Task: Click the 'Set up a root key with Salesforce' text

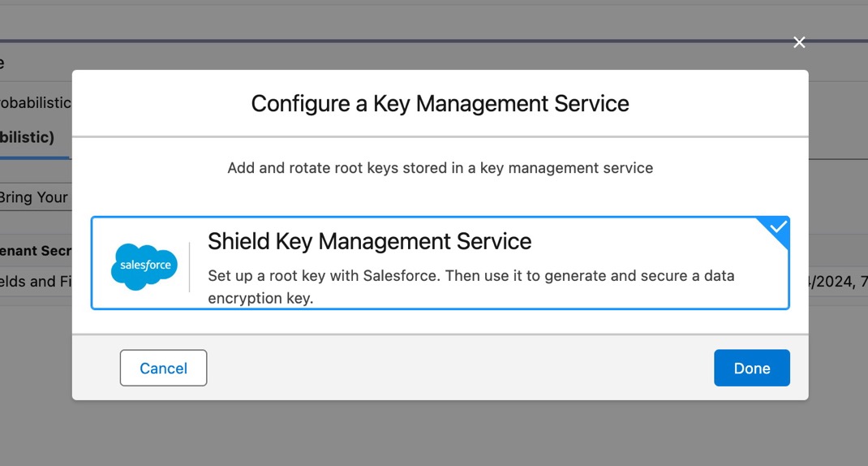Action: [x=471, y=287]
